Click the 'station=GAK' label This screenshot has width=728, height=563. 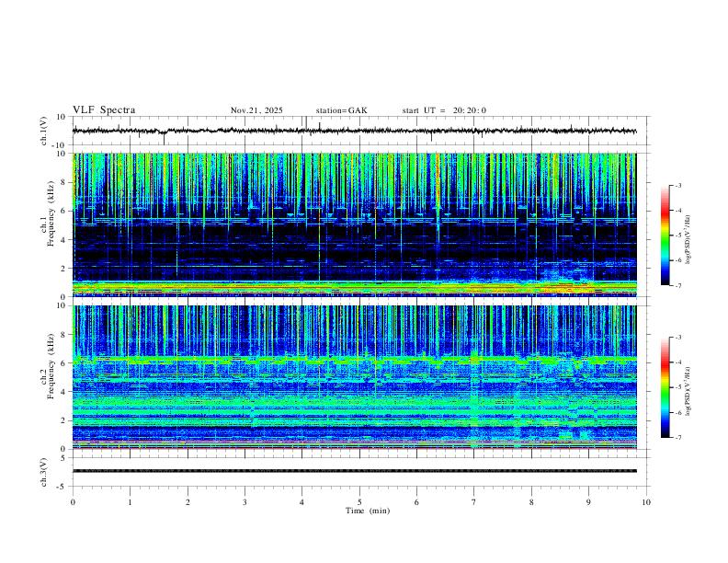341,110
